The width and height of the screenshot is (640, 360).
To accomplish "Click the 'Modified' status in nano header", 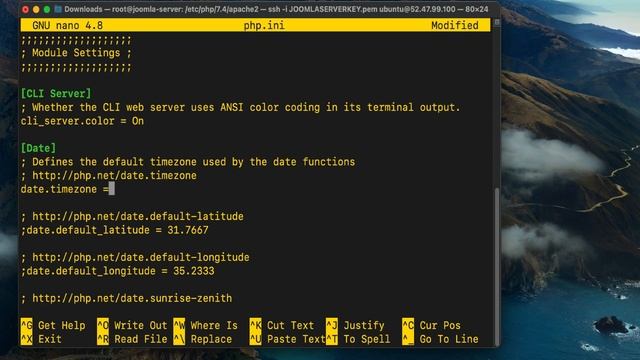I will pos(455,25).
